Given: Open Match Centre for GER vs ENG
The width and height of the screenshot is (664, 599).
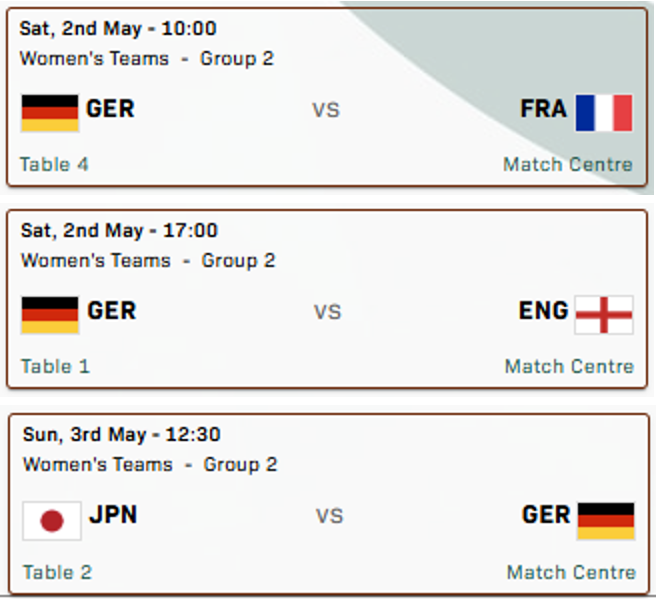Looking at the screenshot, I should click(569, 366).
